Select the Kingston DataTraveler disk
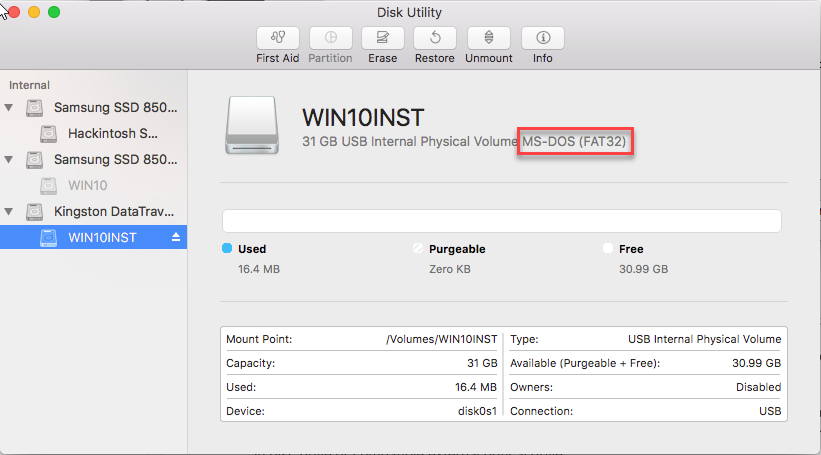This screenshot has width=821, height=455. tap(113, 211)
